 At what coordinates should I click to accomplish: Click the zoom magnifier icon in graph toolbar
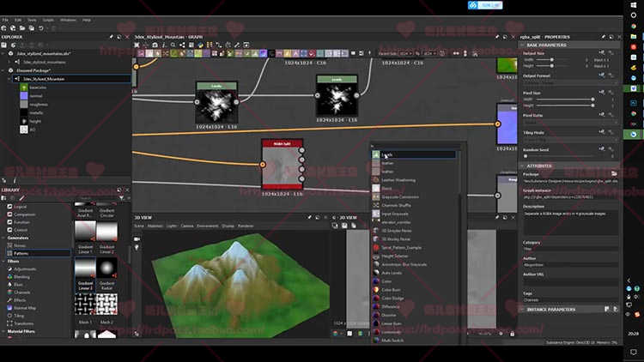click(173, 45)
